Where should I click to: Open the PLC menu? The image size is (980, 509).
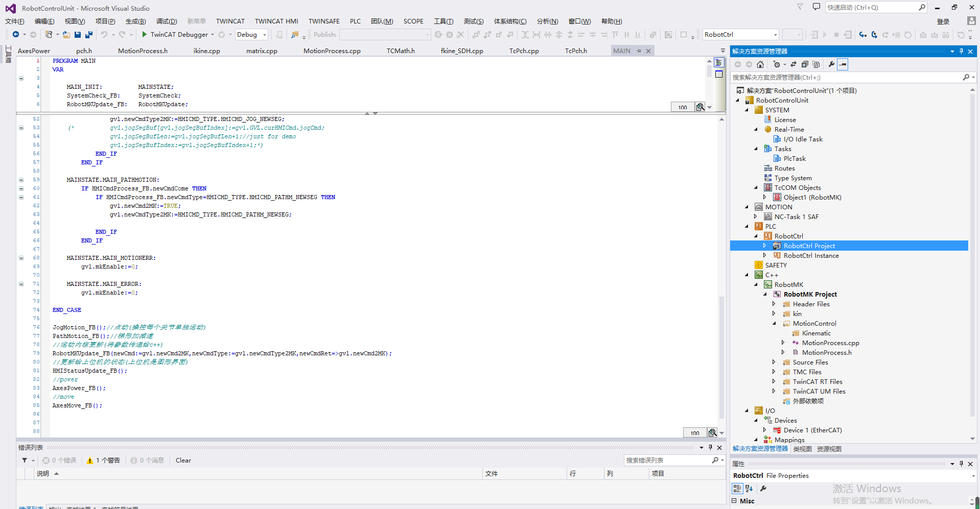tap(355, 21)
